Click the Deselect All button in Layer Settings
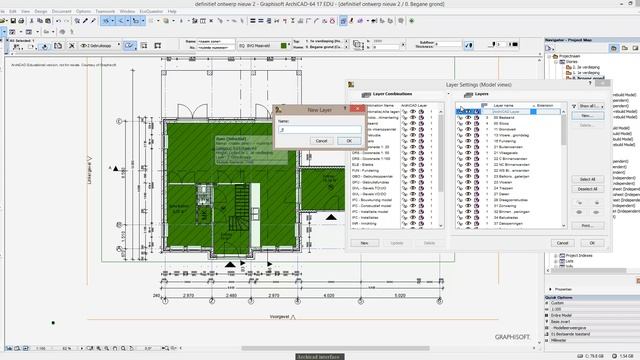640x360 pixels. (x=587, y=189)
